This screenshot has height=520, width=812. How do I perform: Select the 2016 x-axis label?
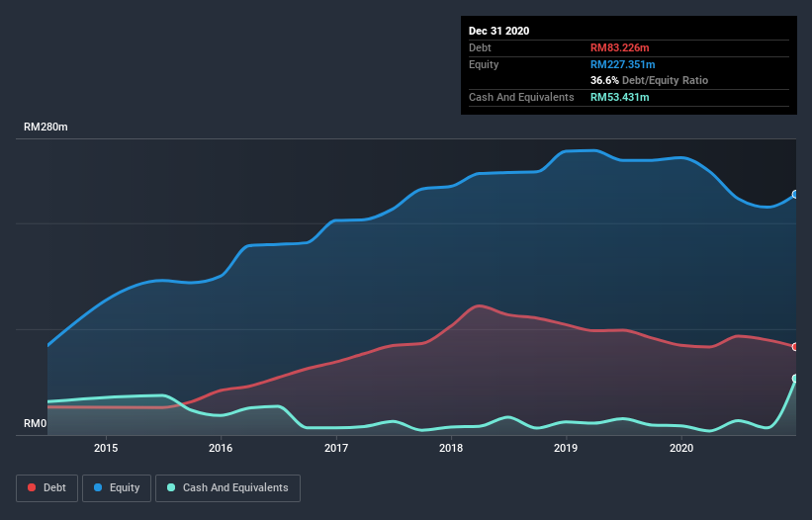click(221, 448)
